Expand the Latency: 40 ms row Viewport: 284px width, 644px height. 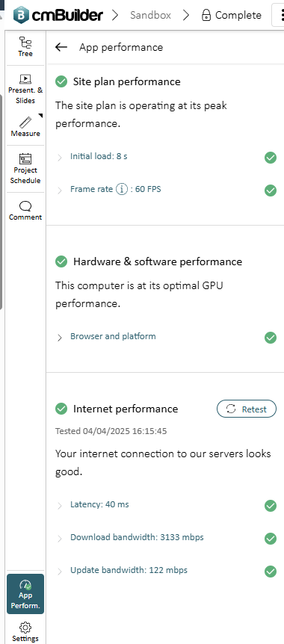click(x=60, y=505)
